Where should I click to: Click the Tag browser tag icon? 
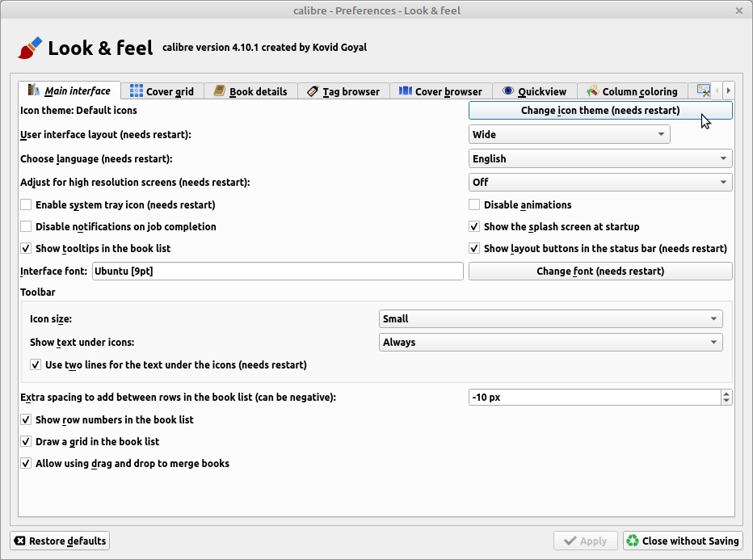(313, 91)
